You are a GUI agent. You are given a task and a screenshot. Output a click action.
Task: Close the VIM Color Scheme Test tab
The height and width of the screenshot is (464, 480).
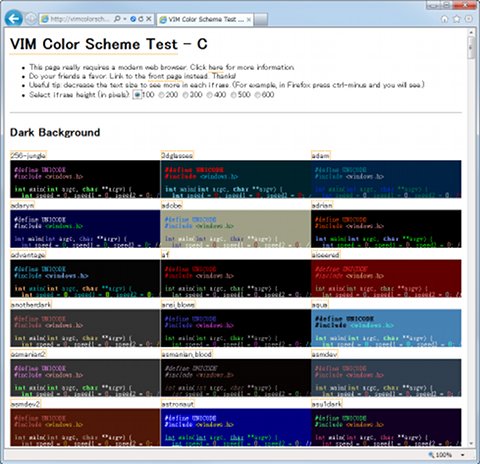(249, 20)
